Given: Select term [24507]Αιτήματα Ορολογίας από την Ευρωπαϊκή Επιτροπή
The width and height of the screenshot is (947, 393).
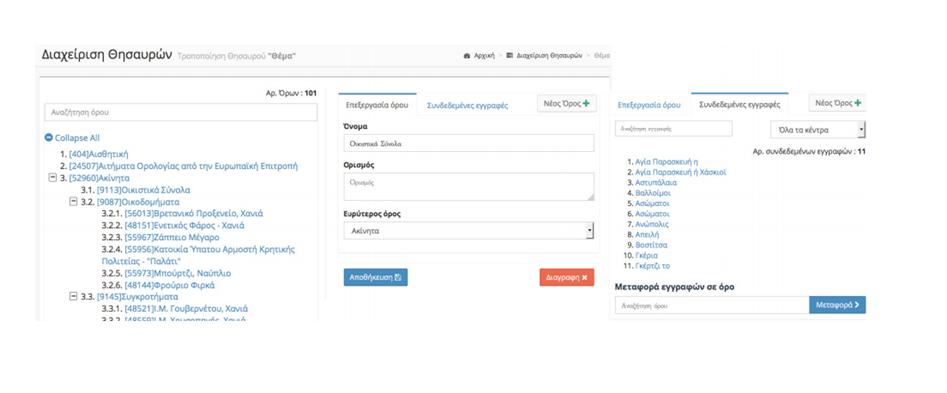Looking at the screenshot, I should [184, 166].
